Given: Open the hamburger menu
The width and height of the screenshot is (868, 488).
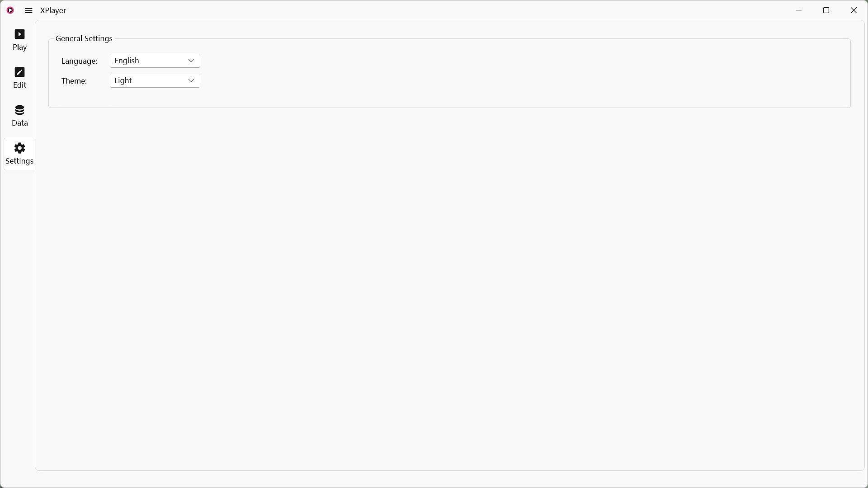Looking at the screenshot, I should pyautogui.click(x=28, y=10).
